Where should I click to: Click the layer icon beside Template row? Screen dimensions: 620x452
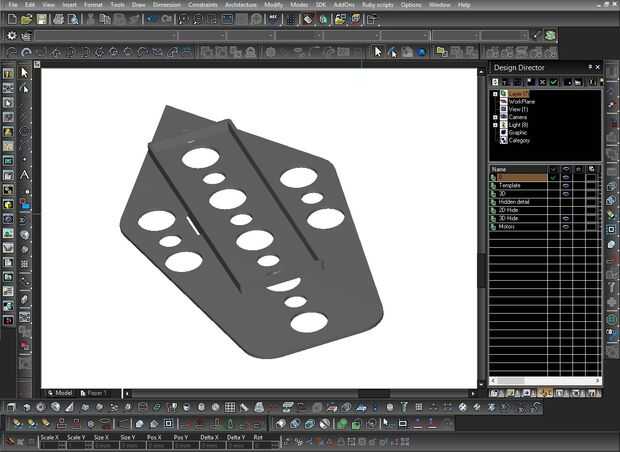pos(493,185)
